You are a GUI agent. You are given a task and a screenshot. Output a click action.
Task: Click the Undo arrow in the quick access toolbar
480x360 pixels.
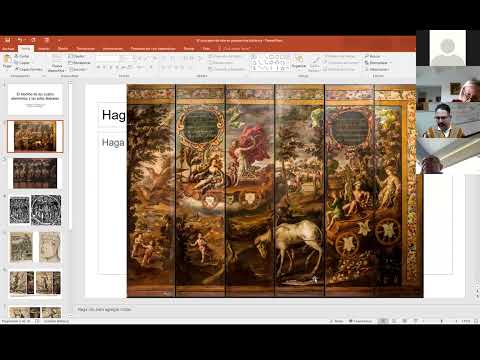pos(20,40)
